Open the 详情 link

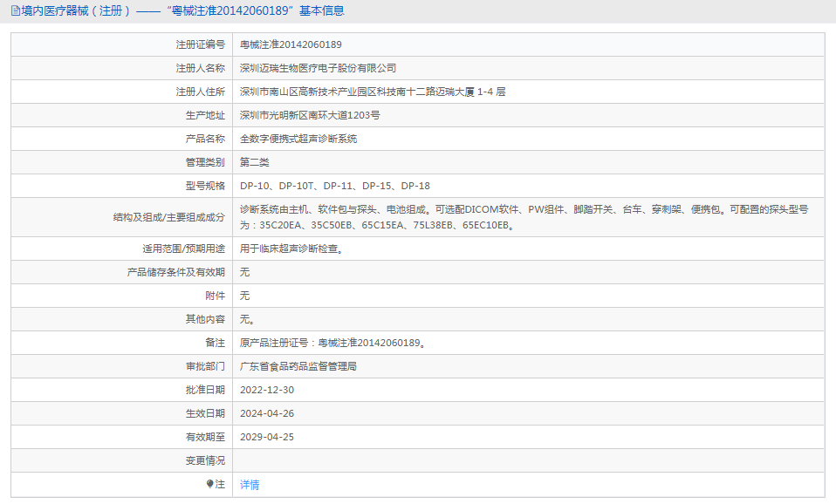click(250, 485)
